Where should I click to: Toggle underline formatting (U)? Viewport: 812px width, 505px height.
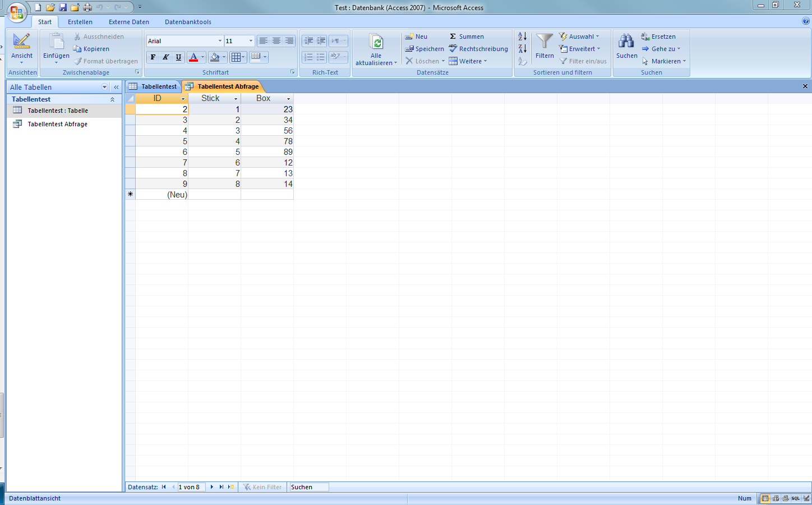178,57
